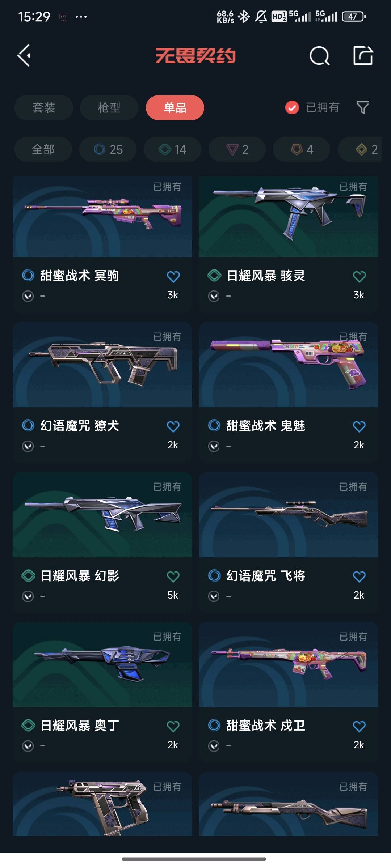The height and width of the screenshot is (868, 391).
Task: Open the filter funnel icon
Action: (x=363, y=107)
